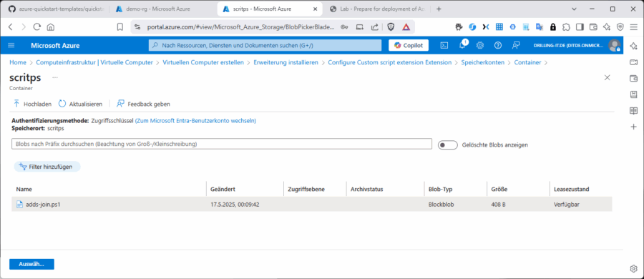Open Brave Shields lion icon
644x279 pixels.
click(x=391, y=27)
